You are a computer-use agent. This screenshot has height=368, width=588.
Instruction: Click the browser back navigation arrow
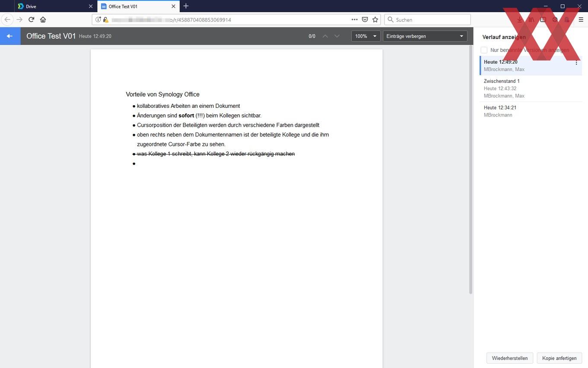tap(7, 19)
